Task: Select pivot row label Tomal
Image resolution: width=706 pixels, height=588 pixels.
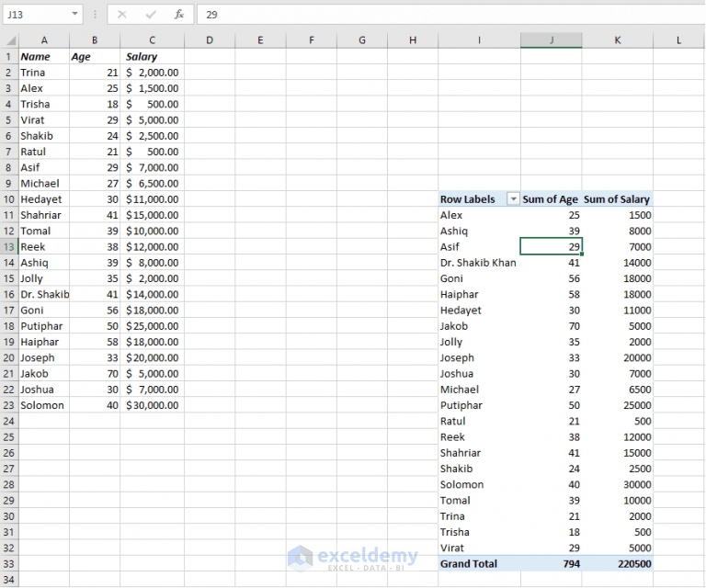Action: pos(479,501)
